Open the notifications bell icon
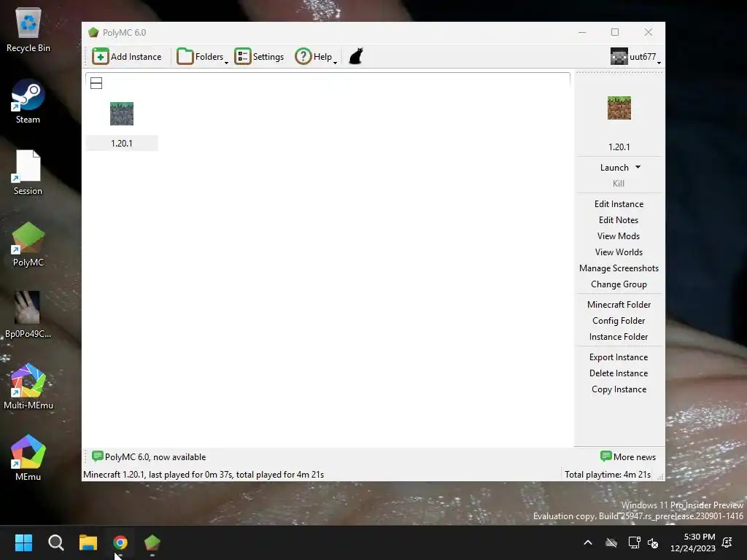This screenshot has height=560, width=747. 727,542
